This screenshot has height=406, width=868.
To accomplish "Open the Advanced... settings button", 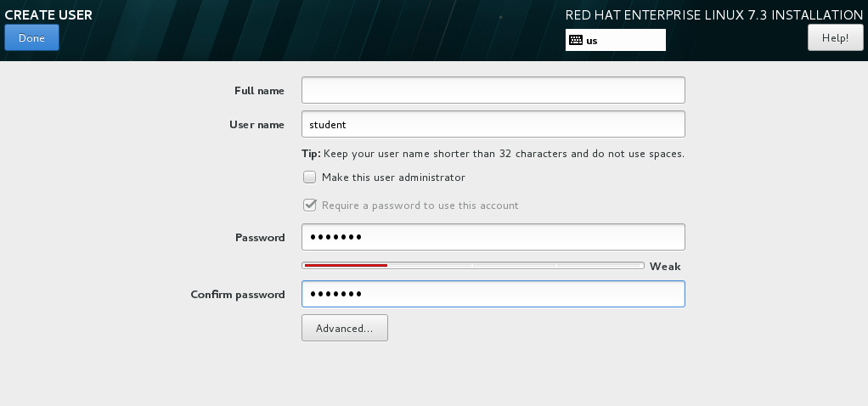I will click(x=344, y=329).
